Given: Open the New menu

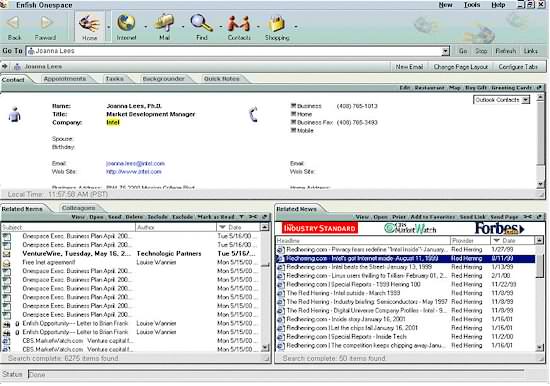Looking at the screenshot, I should click(445, 5).
